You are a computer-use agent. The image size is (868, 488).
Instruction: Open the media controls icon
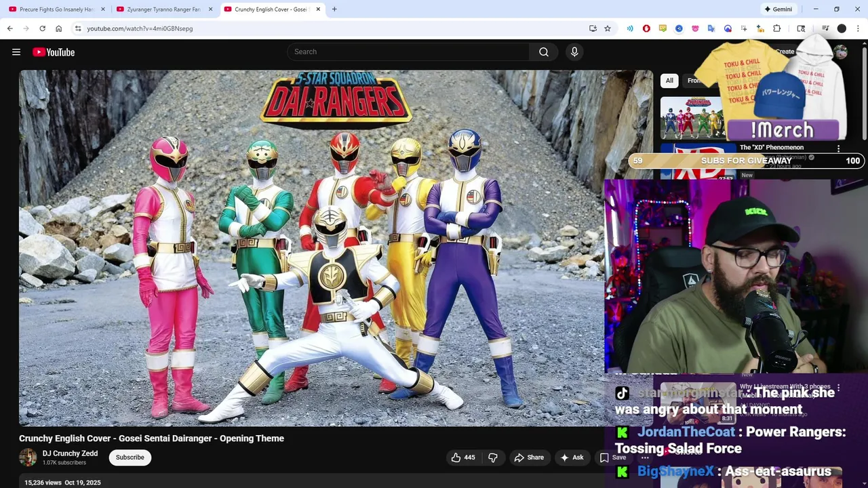click(825, 28)
